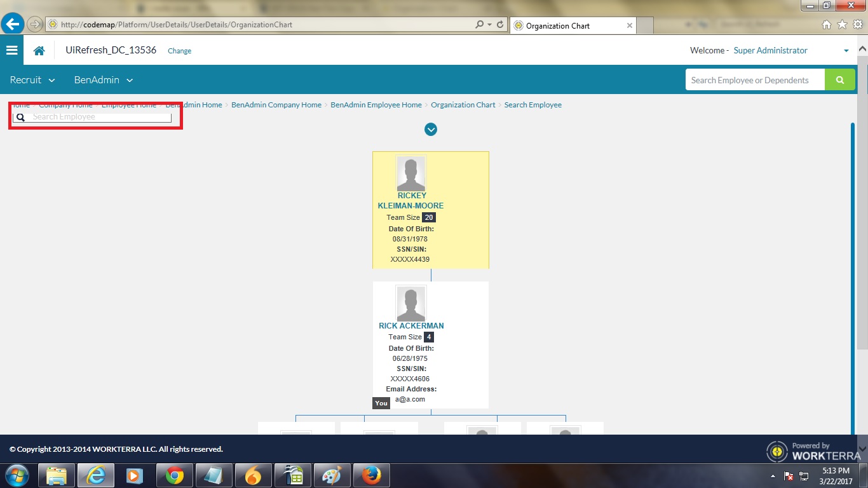The image size is (868, 488).
Task: Open browser tools gear icon
Action: coord(857,25)
